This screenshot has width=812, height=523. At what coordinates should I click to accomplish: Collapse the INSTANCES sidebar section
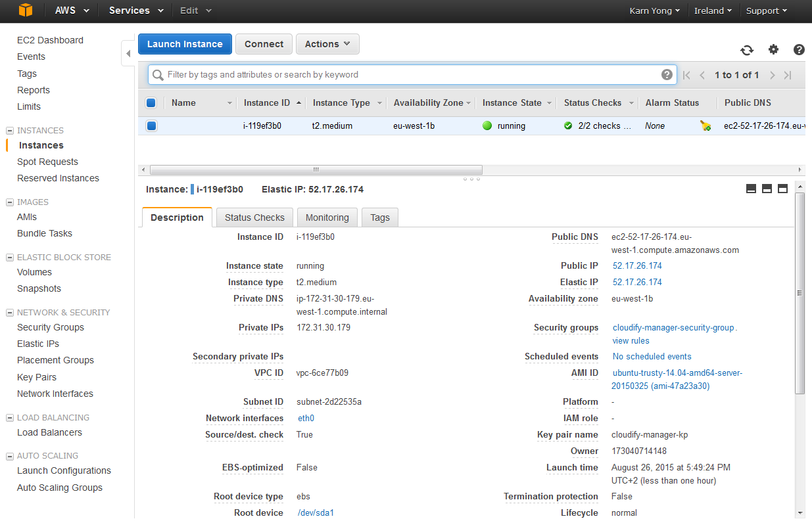pos(10,130)
